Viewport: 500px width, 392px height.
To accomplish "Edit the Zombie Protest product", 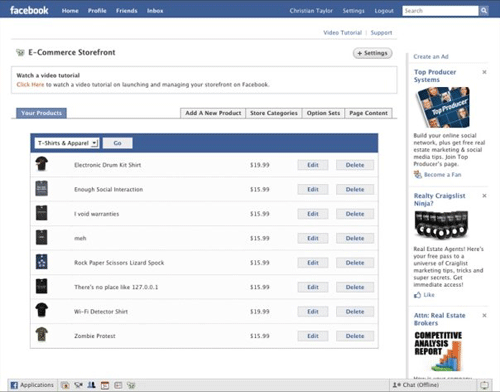I will pos(313,336).
